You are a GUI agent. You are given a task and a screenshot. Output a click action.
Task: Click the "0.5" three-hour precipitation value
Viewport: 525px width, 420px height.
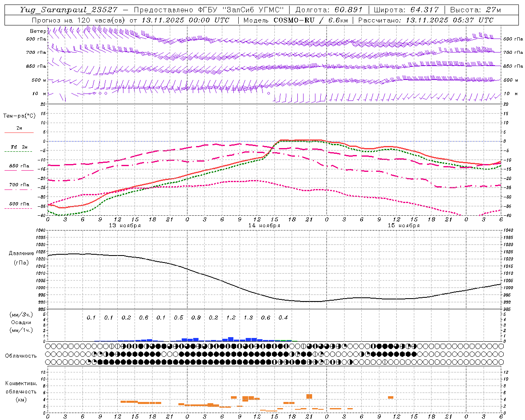click(x=178, y=317)
